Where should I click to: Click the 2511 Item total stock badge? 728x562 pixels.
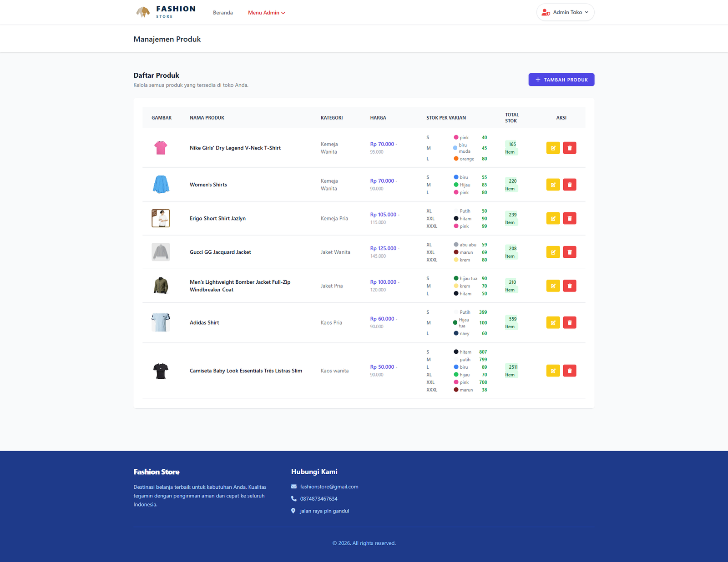(x=511, y=371)
